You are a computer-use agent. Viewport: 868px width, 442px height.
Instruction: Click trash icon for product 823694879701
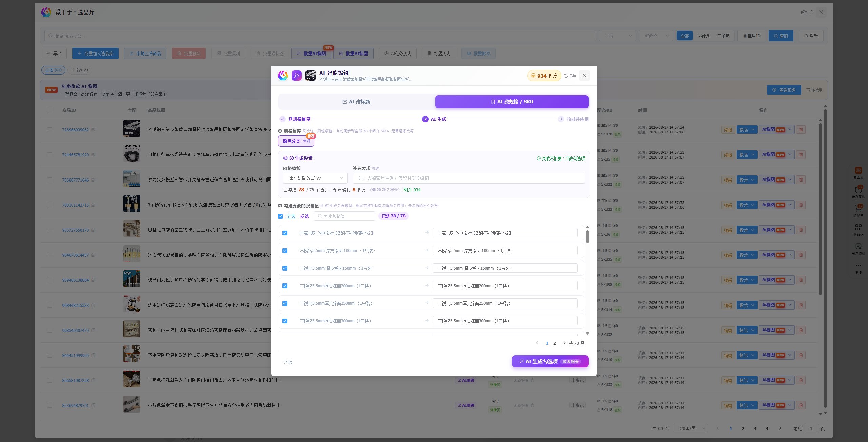coord(801,405)
